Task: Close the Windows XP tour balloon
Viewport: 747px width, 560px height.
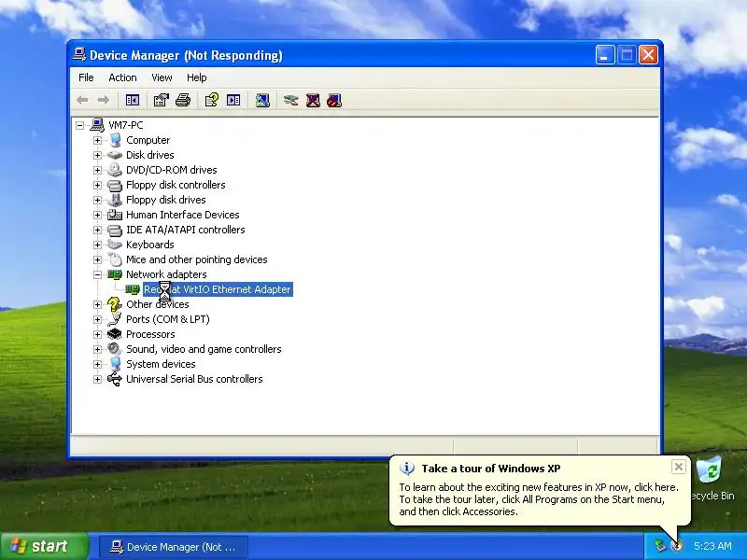Action: [x=679, y=467]
